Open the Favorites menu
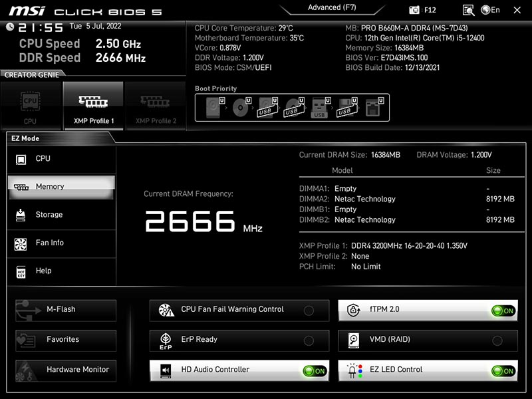The height and width of the screenshot is (399, 532). pyautogui.click(x=66, y=340)
